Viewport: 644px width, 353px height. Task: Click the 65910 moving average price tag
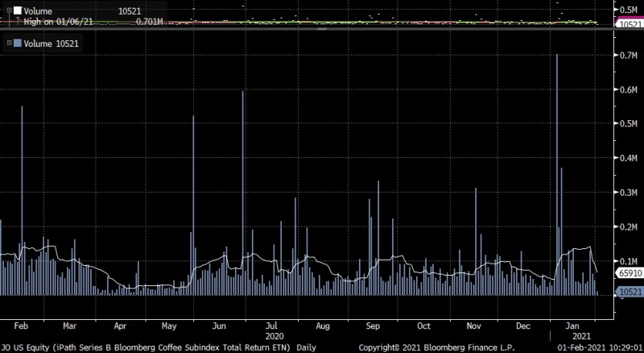[630, 272]
